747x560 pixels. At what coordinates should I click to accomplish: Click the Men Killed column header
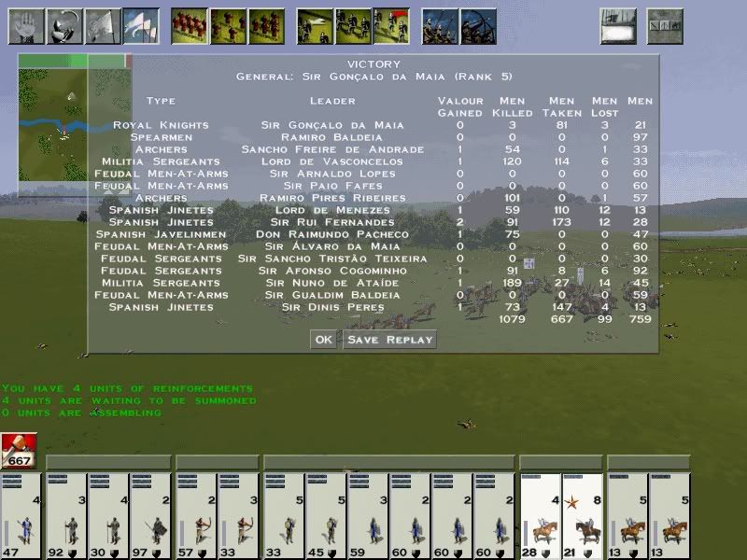512,107
